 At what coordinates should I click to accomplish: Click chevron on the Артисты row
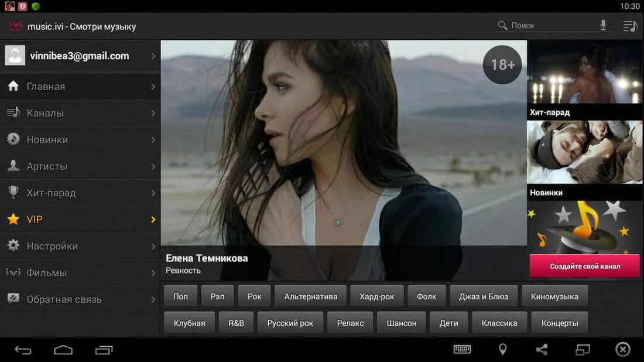coord(153,166)
